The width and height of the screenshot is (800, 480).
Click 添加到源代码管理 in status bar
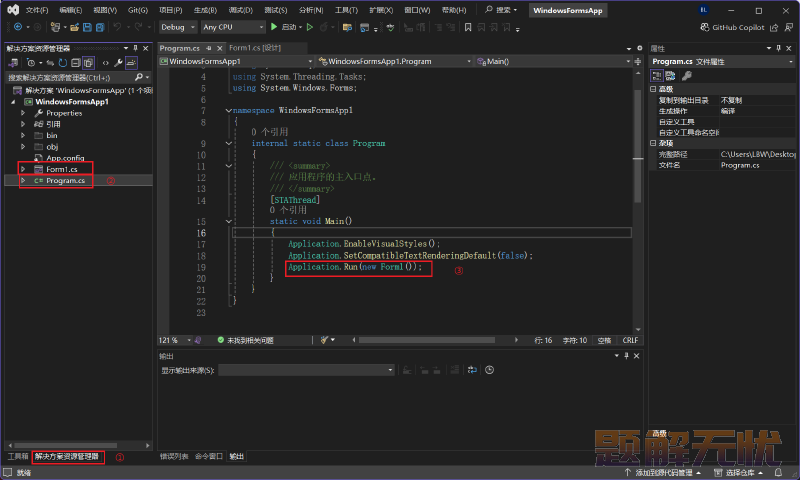pyautogui.click(x=662, y=472)
